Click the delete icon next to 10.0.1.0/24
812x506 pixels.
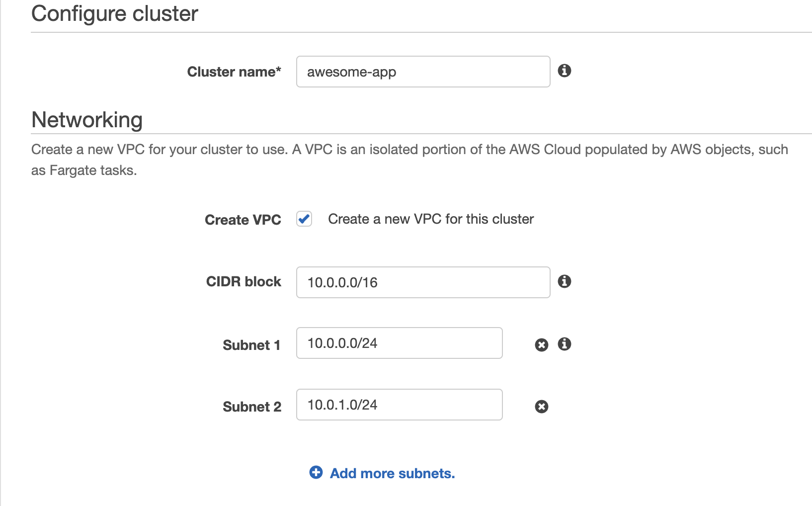tap(541, 406)
